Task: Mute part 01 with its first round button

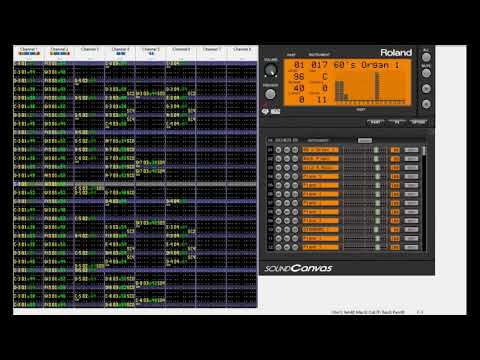Action: coord(278,150)
